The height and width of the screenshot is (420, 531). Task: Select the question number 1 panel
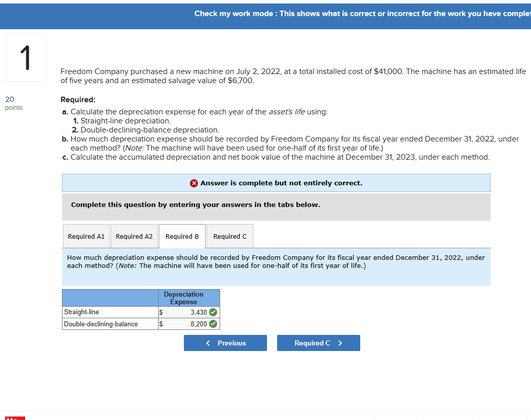tap(25, 57)
